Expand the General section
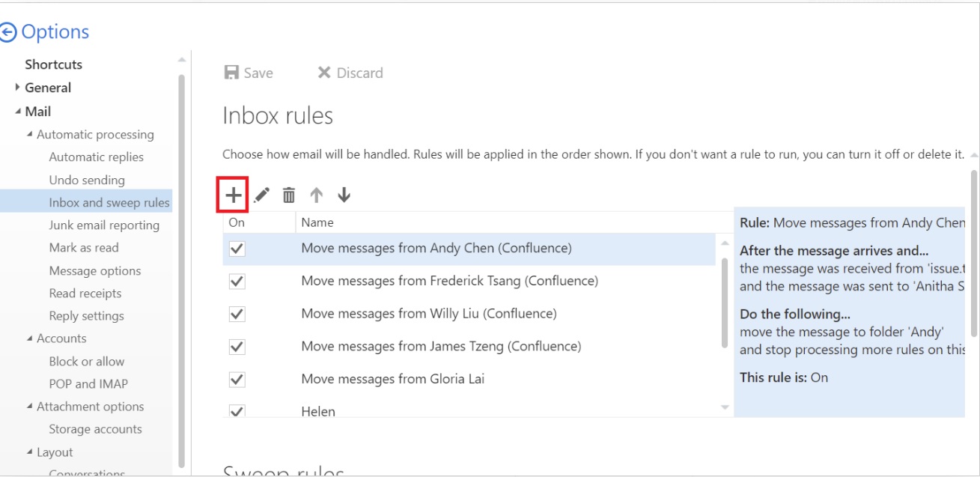The image size is (980, 477). point(18,88)
